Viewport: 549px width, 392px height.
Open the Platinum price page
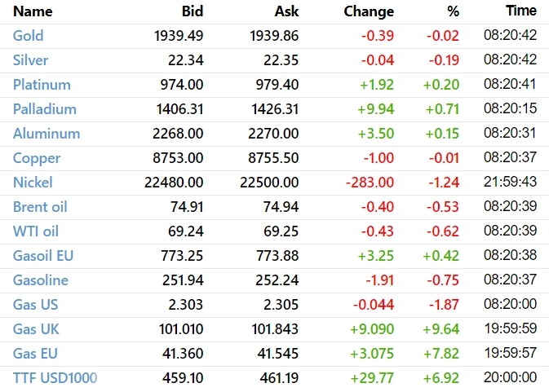click(x=42, y=85)
